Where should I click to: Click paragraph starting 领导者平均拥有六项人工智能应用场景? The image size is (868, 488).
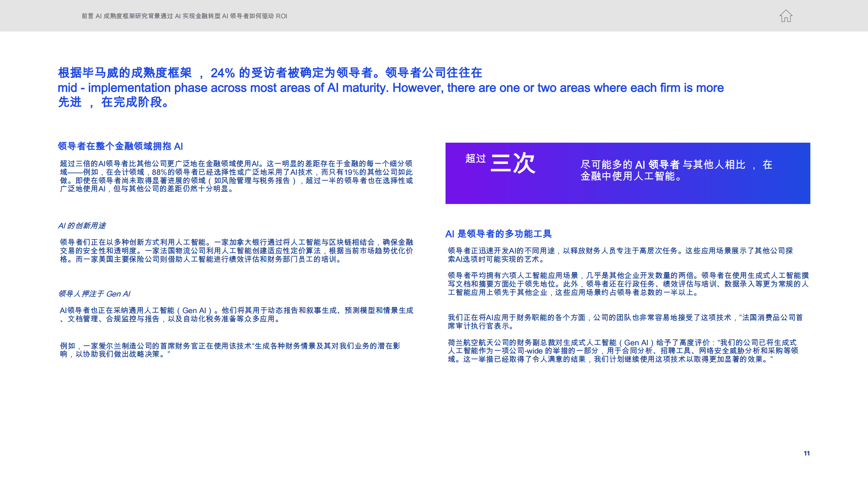tap(628, 284)
